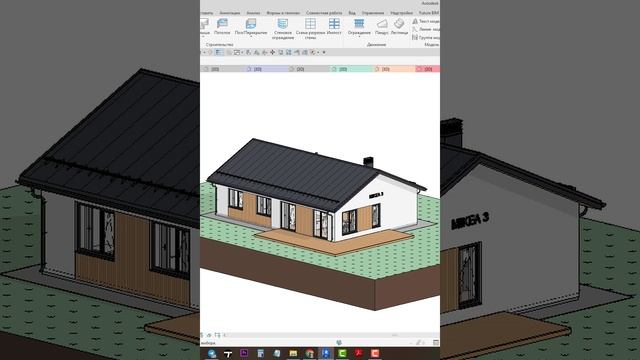Image resolution: width=640 pixels, height=360 pixels.
Task: Click the Линия модели tool
Action: click(x=426, y=29)
